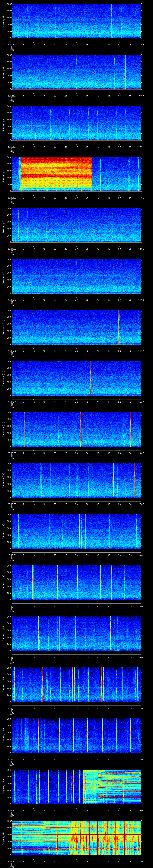
Task: Select the "20:20:00" start time label
Action: tap(12, 708)
